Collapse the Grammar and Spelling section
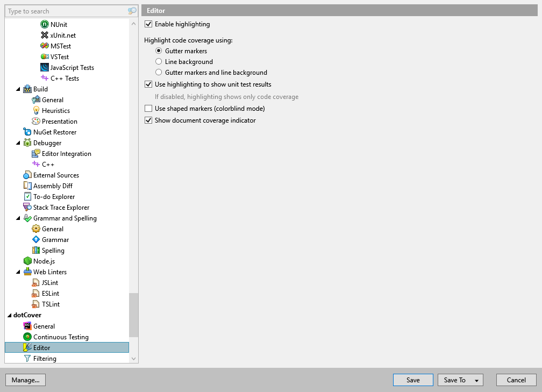 click(x=17, y=218)
